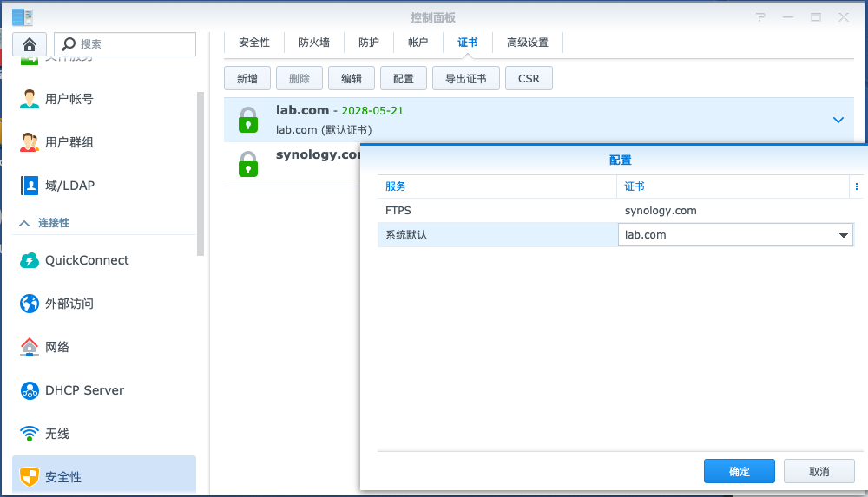This screenshot has height=497, width=868.
Task: Sort by the 证书 column header
Action: [733, 186]
